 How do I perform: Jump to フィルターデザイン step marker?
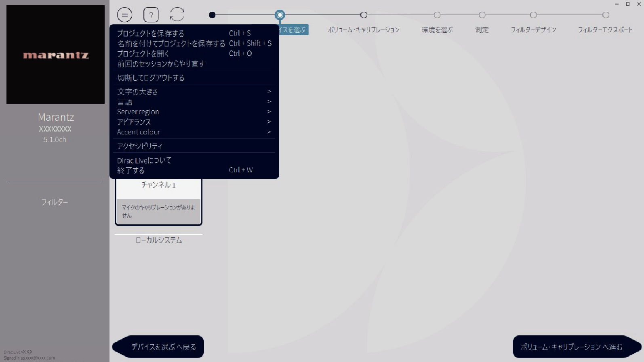(533, 15)
